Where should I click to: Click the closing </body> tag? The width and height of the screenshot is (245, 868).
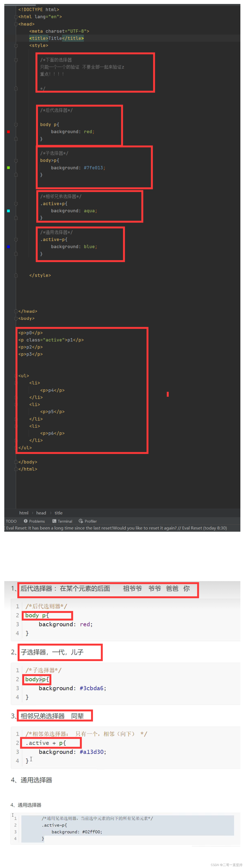click(28, 462)
